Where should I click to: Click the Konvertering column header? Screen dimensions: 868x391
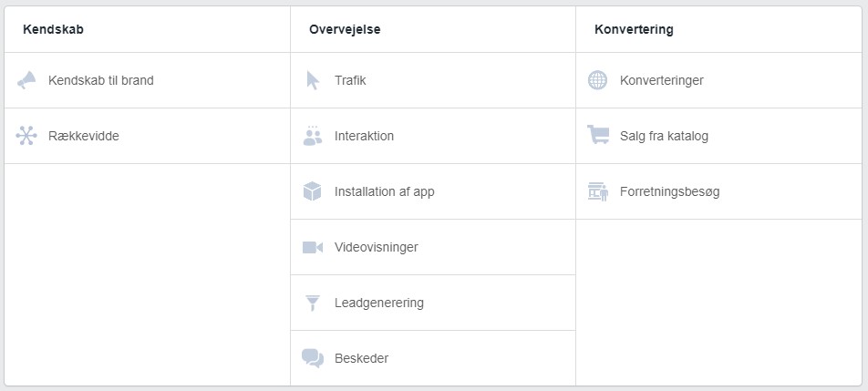(x=634, y=30)
